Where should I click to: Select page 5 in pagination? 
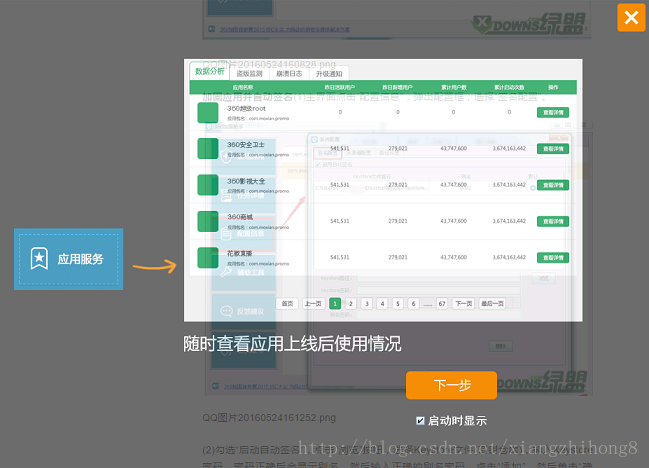[398, 304]
